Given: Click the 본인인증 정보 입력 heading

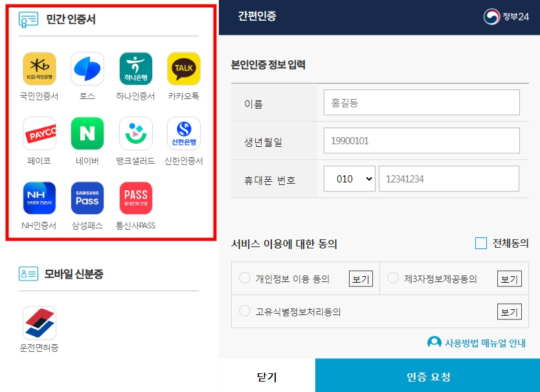Looking at the screenshot, I should coord(268,65).
